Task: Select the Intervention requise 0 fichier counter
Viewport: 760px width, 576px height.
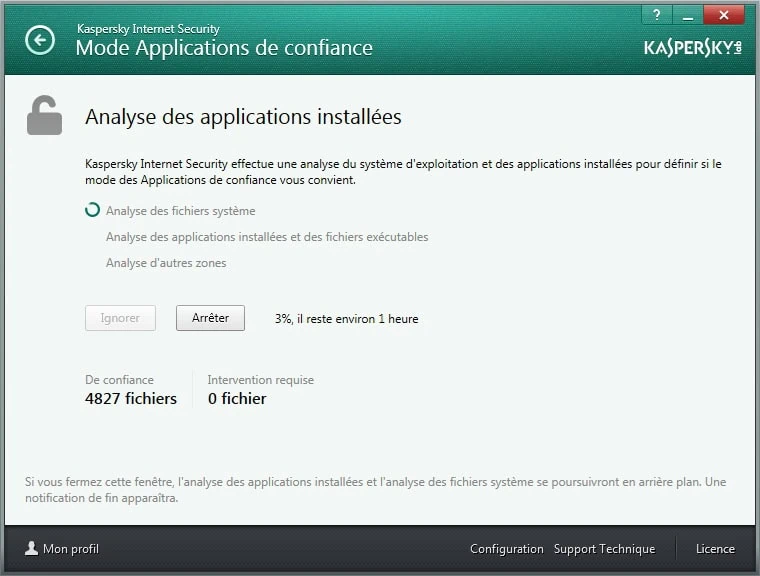Action: pos(260,390)
